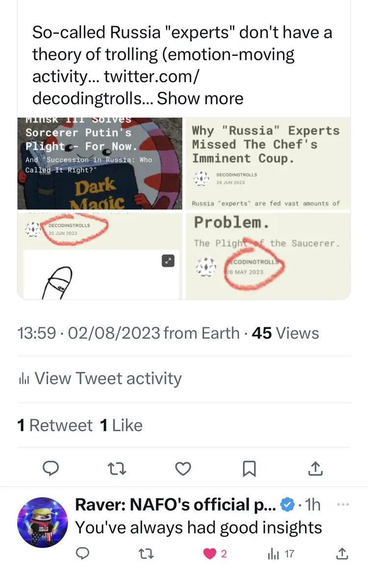
Task: Unlike Raver's reply heart
Action: [210, 554]
